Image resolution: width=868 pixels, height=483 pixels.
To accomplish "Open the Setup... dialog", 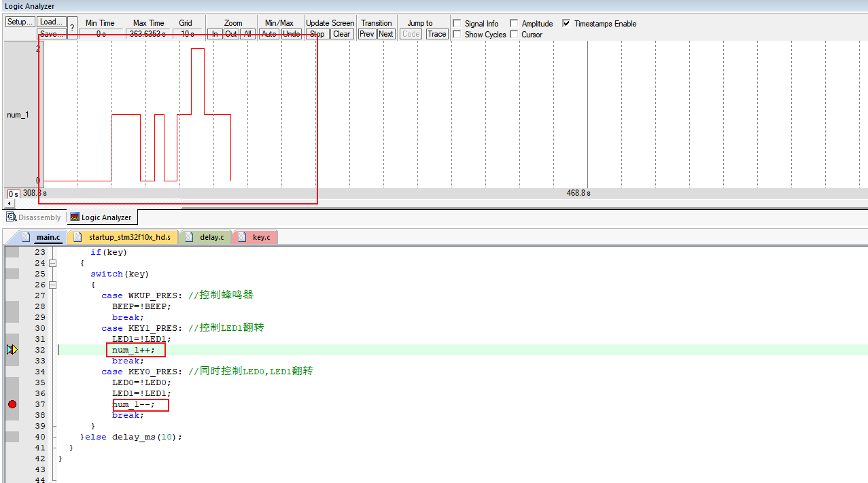I will point(20,22).
